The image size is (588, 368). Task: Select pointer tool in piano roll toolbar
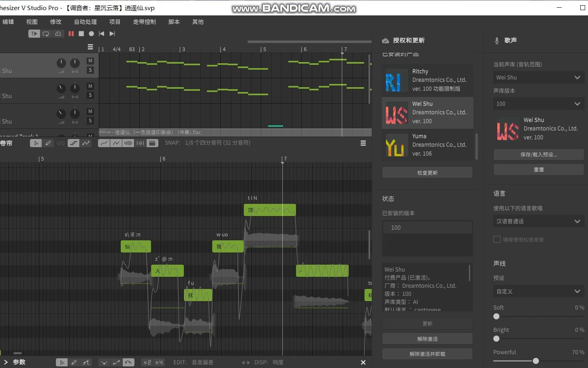click(36, 143)
